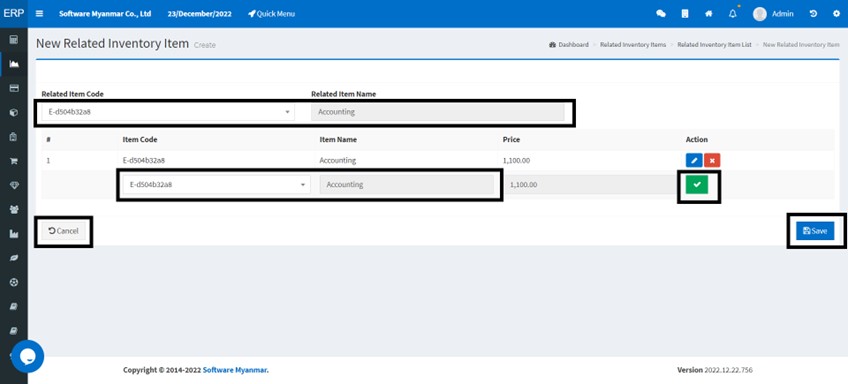The image size is (848, 384).
Task: Open Software Myanmar footer link
Action: pyautogui.click(x=235, y=370)
